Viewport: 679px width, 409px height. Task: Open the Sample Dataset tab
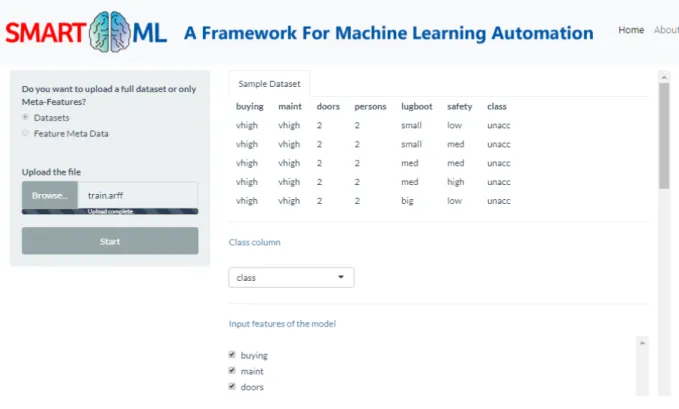[x=269, y=84]
